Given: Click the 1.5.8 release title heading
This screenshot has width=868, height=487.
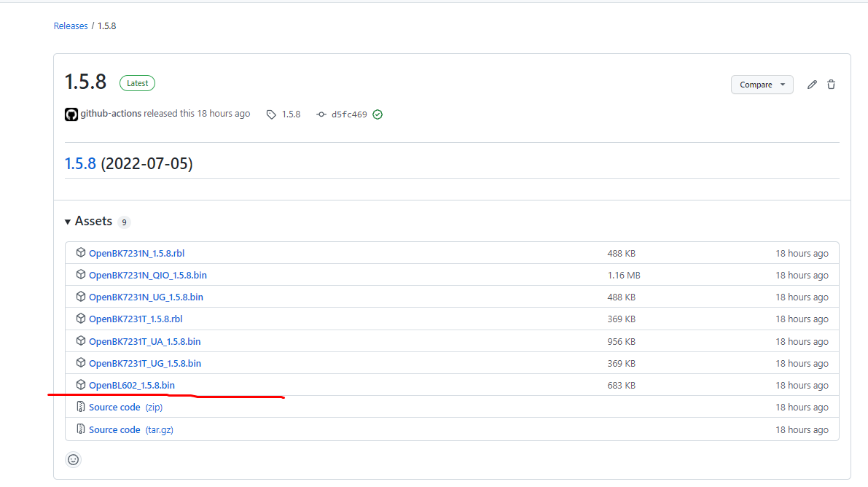Looking at the screenshot, I should (85, 82).
